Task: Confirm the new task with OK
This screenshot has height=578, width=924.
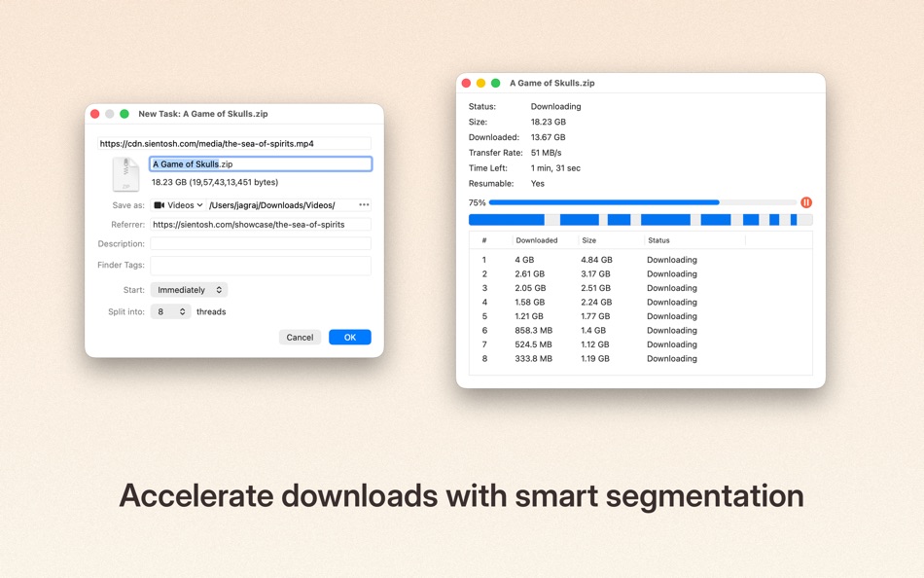Action: click(350, 338)
